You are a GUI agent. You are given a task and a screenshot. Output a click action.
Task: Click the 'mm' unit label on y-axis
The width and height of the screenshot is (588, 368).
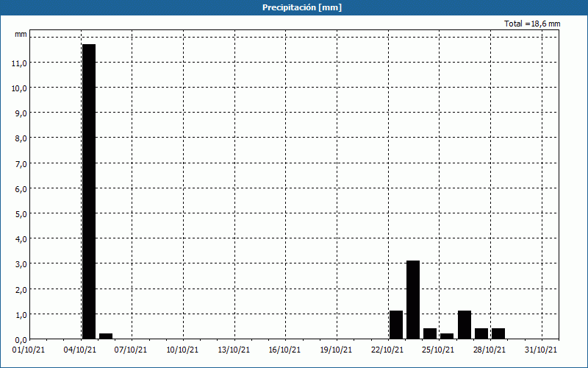coord(21,34)
